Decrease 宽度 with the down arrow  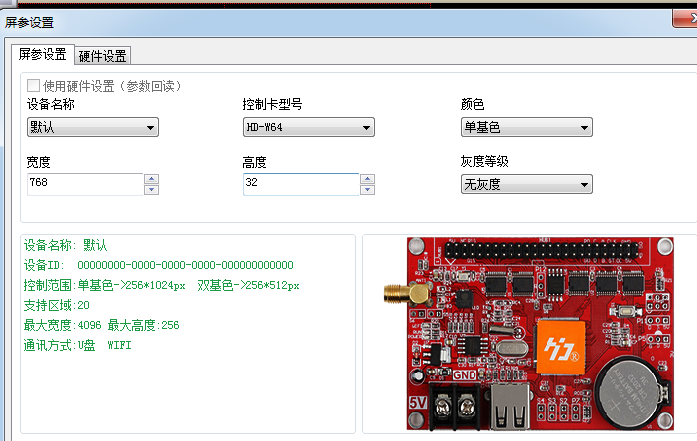(x=152, y=189)
